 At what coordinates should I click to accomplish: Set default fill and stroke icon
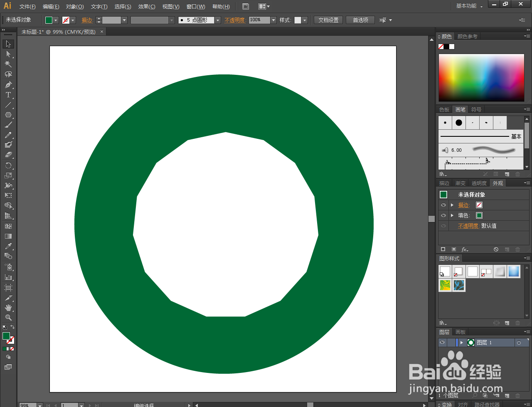click(5, 327)
